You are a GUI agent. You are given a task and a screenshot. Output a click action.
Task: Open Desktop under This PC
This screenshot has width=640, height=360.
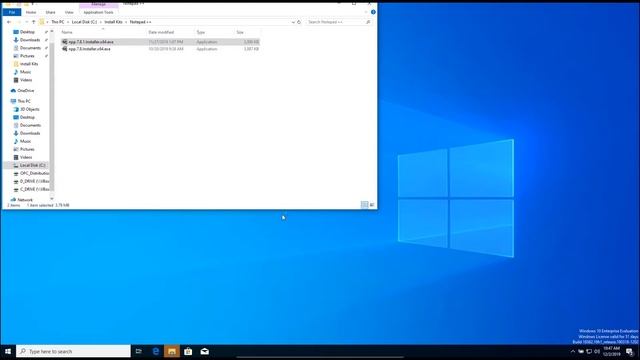[x=27, y=117]
